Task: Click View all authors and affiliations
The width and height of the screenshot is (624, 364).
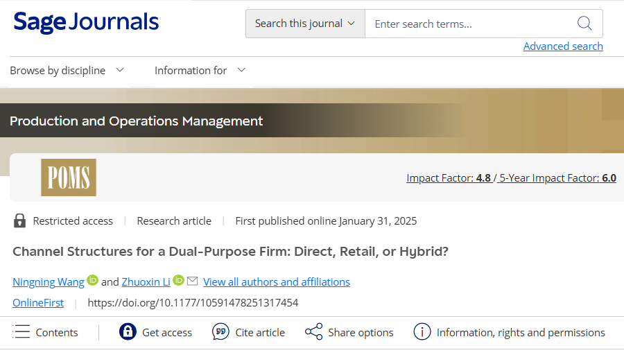Action: pyautogui.click(x=277, y=281)
